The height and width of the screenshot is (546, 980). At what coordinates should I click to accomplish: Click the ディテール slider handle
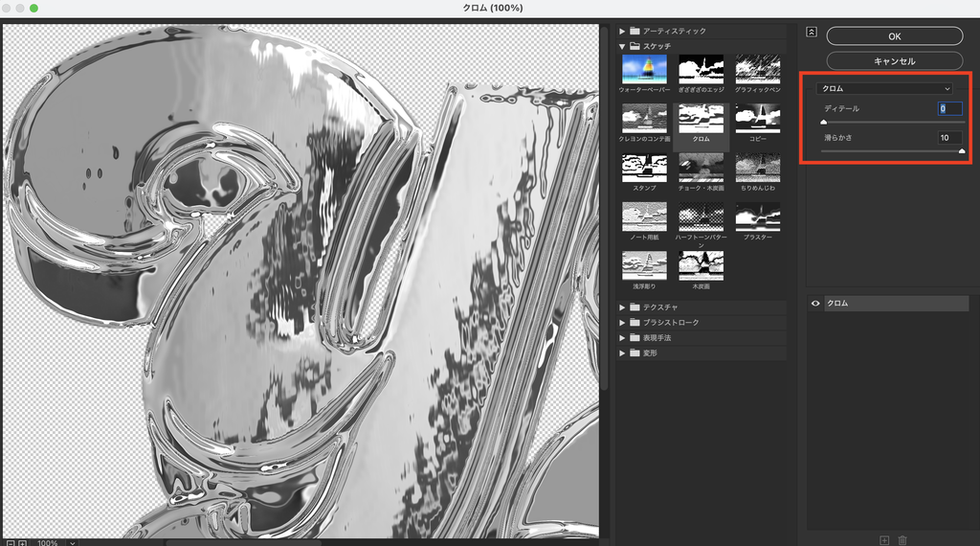[x=824, y=122]
